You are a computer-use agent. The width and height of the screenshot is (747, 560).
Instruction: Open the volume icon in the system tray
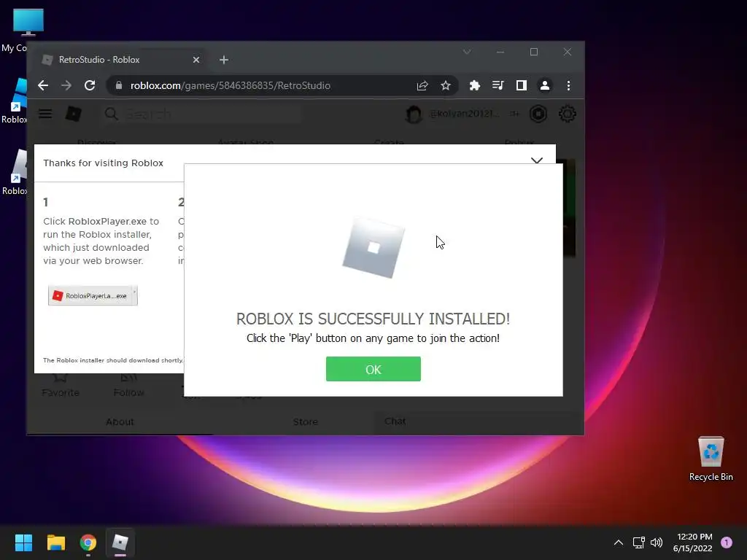657,542
